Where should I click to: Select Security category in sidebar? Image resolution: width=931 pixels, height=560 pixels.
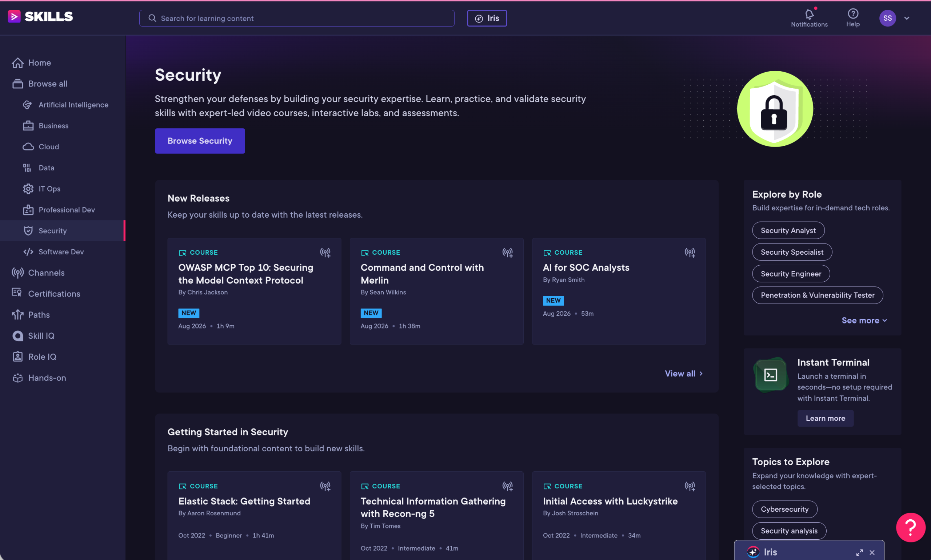click(x=62, y=230)
